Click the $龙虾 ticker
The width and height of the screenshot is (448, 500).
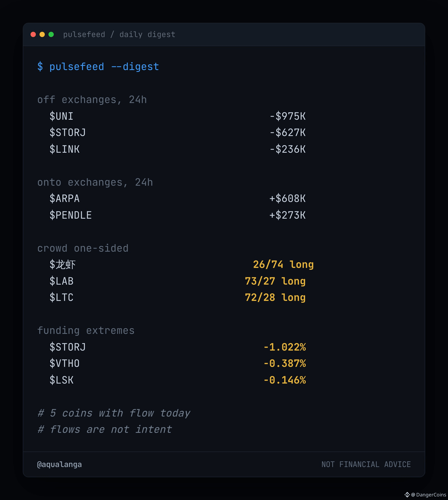[x=63, y=264]
